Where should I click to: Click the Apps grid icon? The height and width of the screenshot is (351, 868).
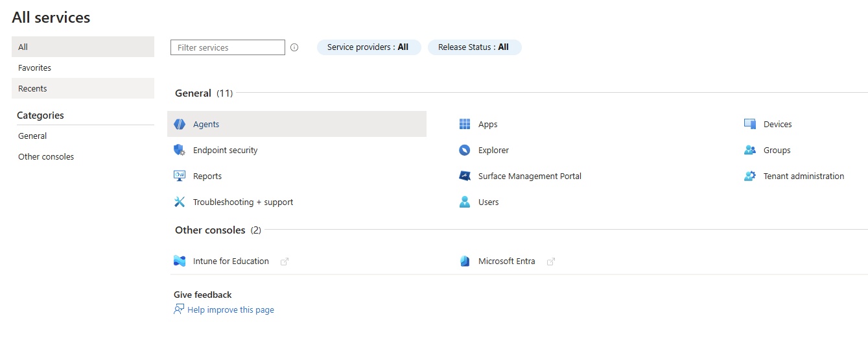(x=465, y=124)
